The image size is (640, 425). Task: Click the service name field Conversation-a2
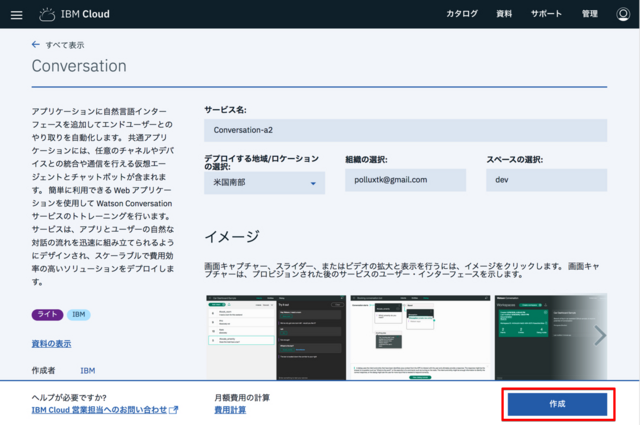click(405, 130)
